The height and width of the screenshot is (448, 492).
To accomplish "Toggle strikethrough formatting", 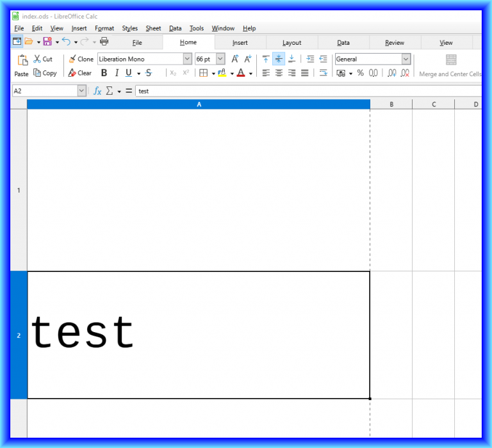I will coord(149,73).
